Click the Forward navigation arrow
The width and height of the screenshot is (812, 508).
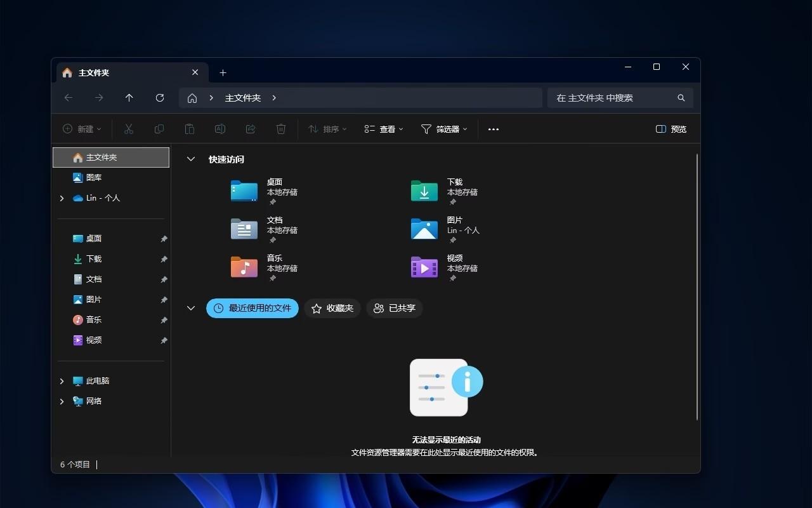pyautogui.click(x=99, y=98)
